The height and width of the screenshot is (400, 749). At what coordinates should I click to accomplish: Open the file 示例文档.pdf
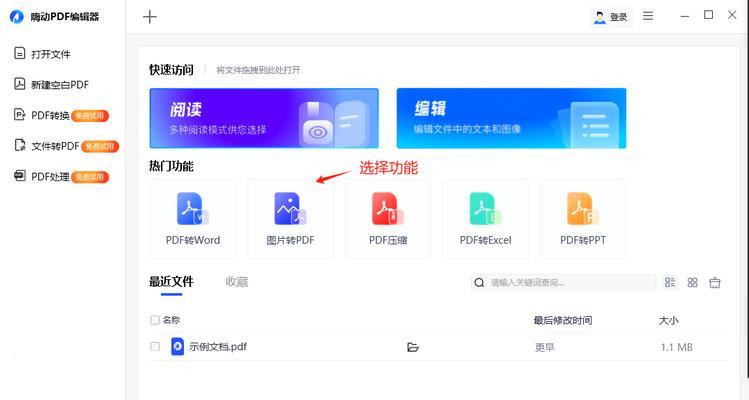[218, 346]
